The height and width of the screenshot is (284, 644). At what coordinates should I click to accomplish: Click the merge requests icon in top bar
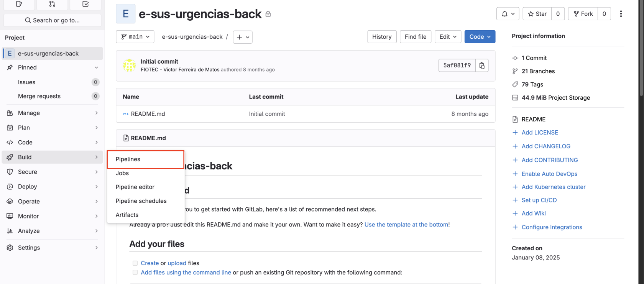pyautogui.click(x=52, y=4)
